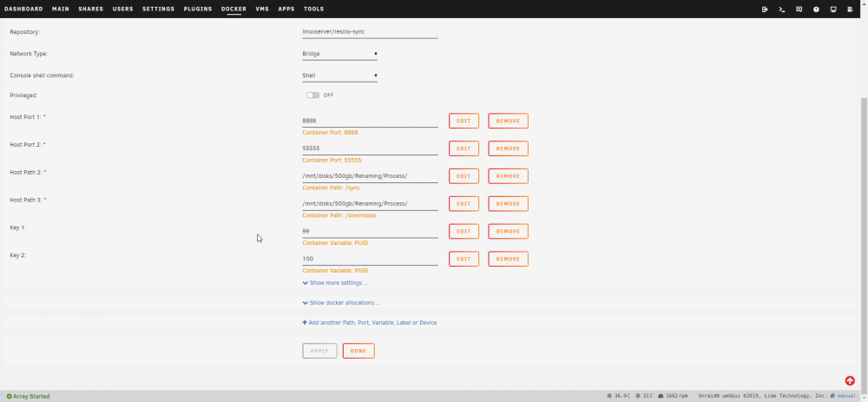This screenshot has height=402, width=868.
Task: Open the Log icon in top bar
Action: pos(851,10)
